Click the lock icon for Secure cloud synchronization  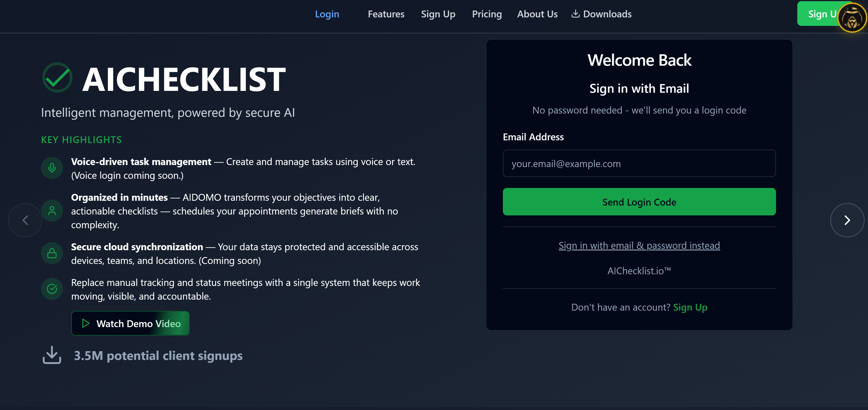click(52, 253)
